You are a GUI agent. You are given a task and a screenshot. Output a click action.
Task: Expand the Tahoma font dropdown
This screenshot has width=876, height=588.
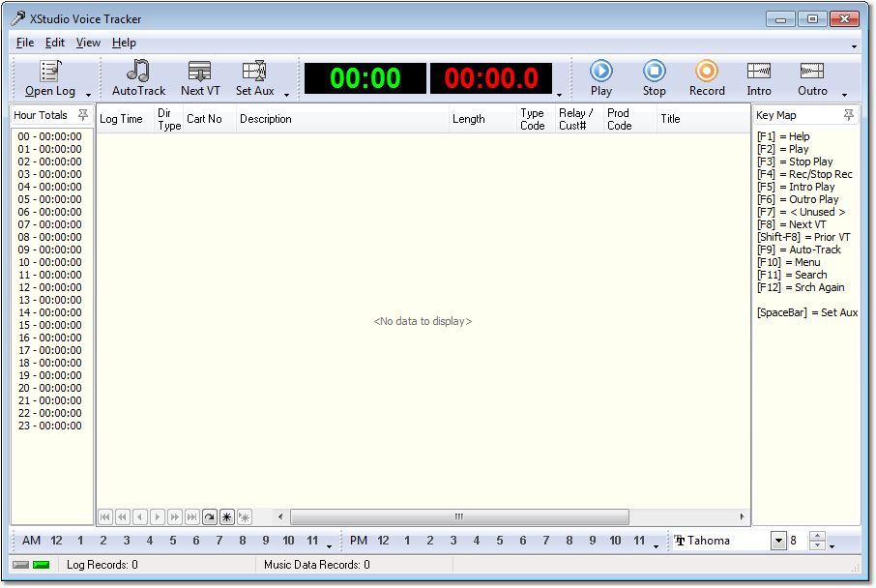[778, 541]
